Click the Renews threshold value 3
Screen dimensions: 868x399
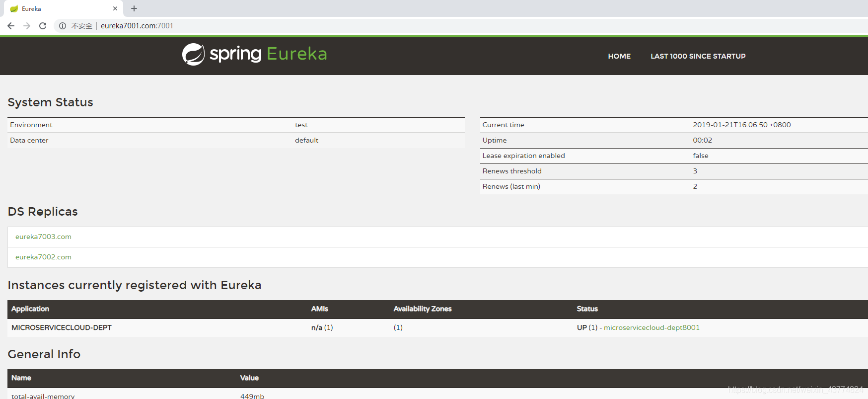click(695, 171)
